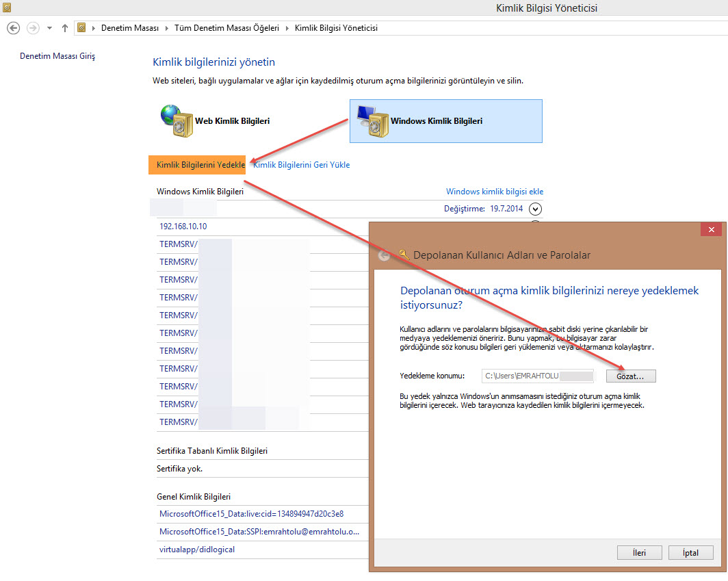
Task: Click the back arrow in the navigation bar
Action: coord(13,28)
